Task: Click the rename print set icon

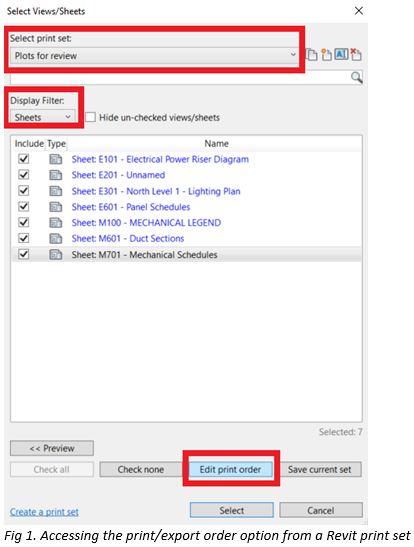Action: click(341, 54)
